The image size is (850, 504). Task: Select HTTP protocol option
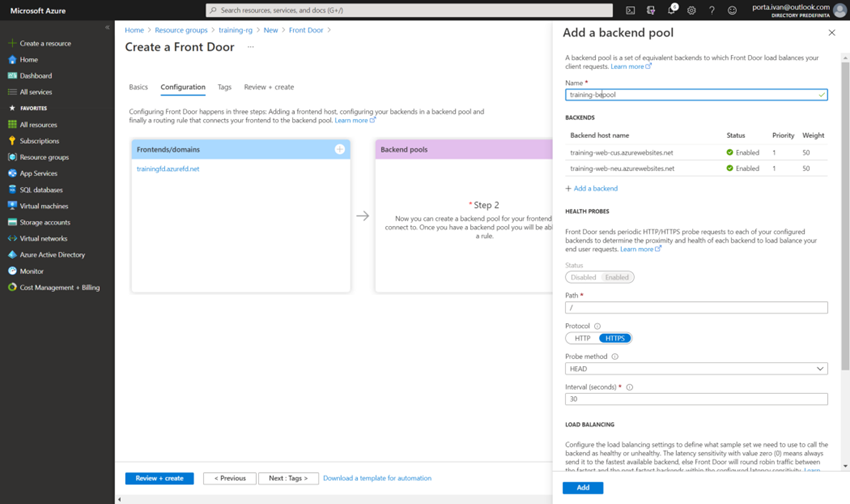click(x=582, y=338)
